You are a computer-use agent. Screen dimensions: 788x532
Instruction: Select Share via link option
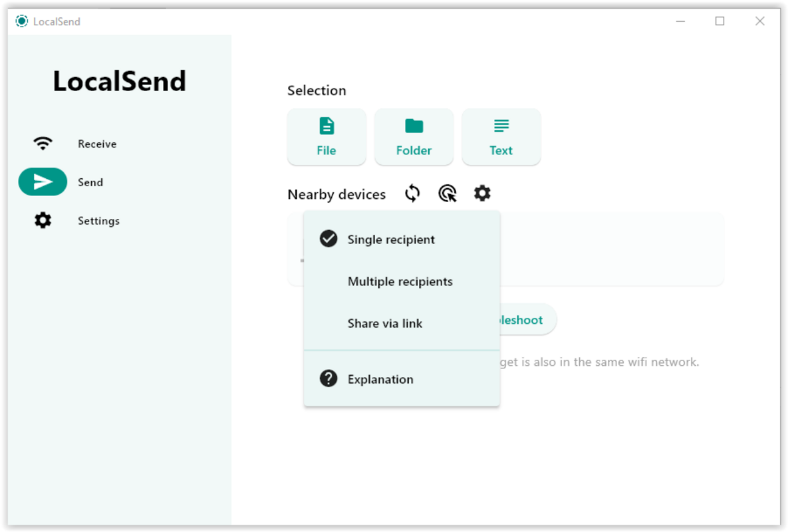[x=402, y=323]
